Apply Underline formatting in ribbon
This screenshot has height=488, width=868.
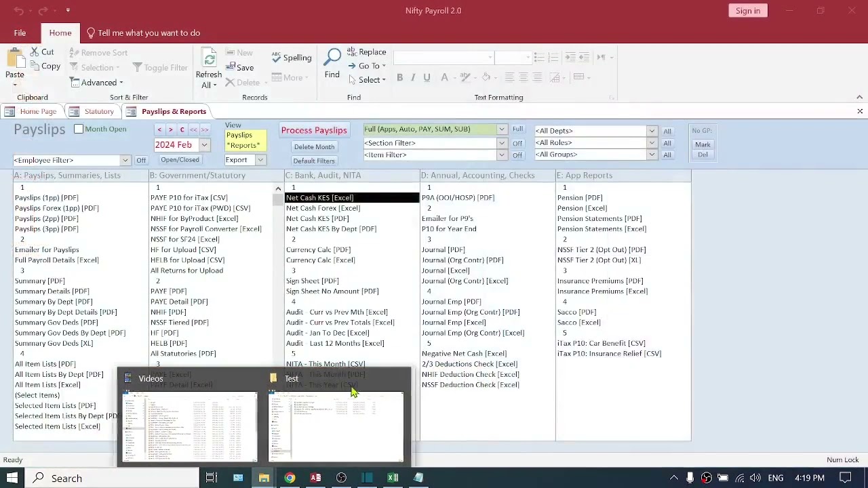tap(427, 77)
